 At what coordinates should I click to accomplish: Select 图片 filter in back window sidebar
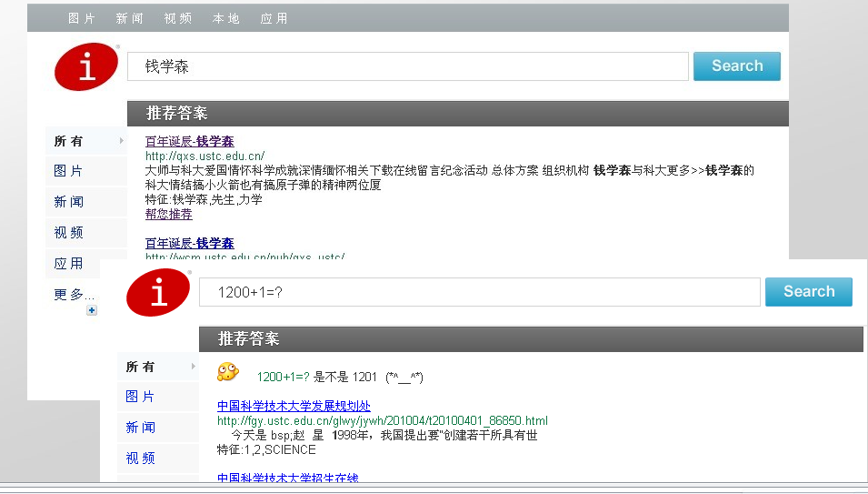(85, 170)
